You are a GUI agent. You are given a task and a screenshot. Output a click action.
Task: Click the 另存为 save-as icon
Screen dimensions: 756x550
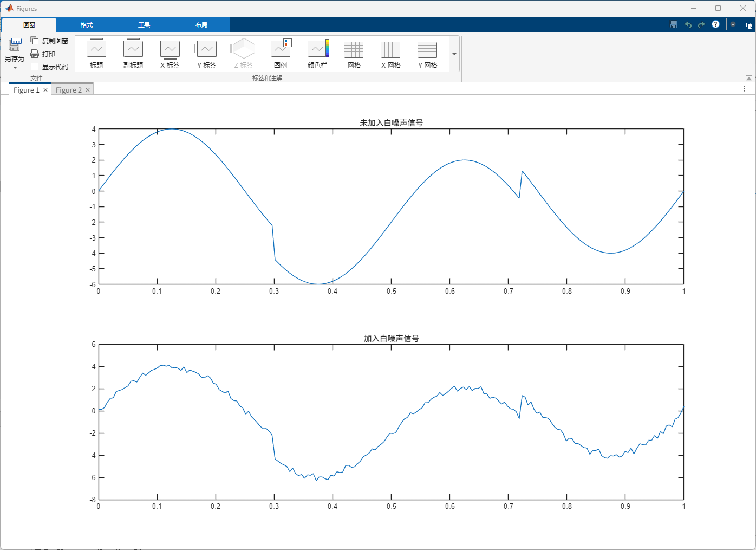[x=15, y=46]
